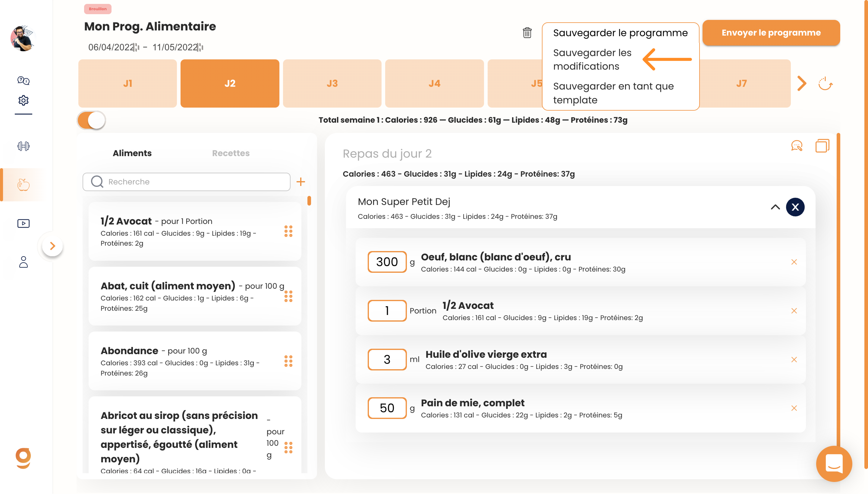The image size is (868, 494).
Task: Select the J4 day tab
Action: [434, 83]
